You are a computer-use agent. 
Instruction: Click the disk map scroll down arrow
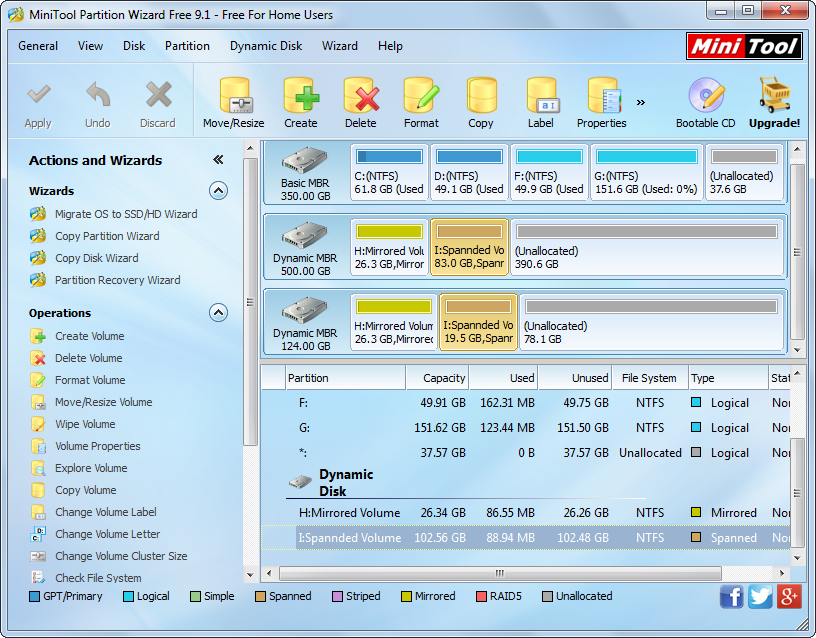(797, 350)
